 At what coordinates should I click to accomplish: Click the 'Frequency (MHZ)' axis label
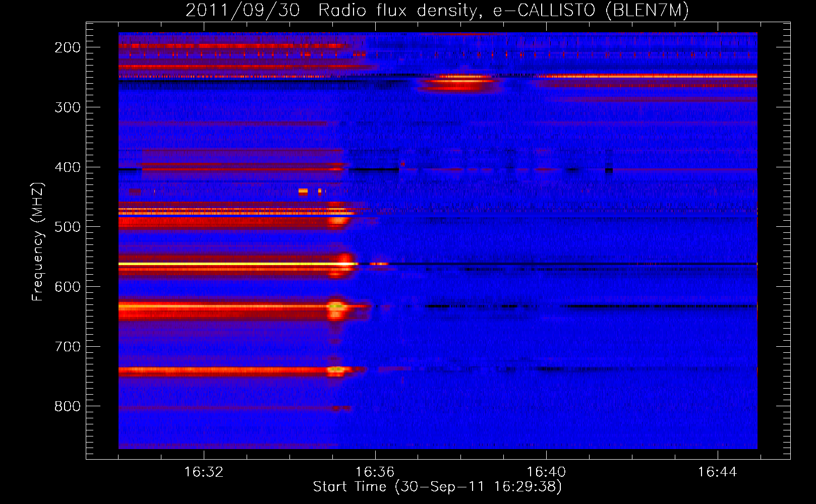[38, 241]
